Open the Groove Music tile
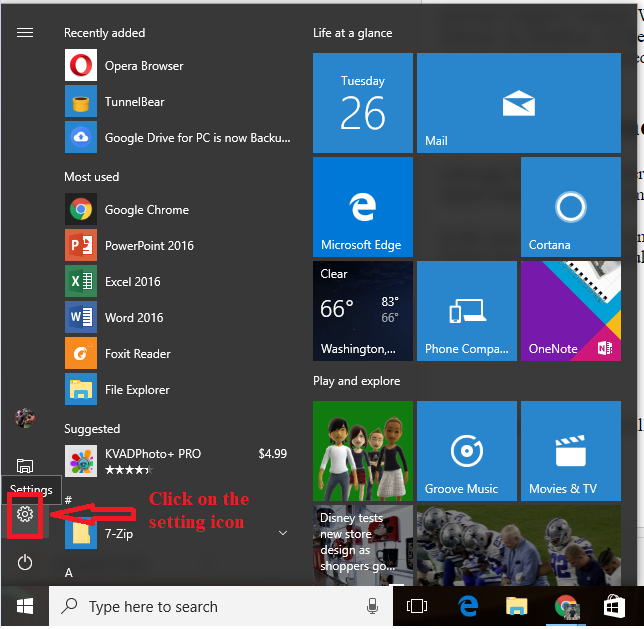 pyautogui.click(x=467, y=451)
